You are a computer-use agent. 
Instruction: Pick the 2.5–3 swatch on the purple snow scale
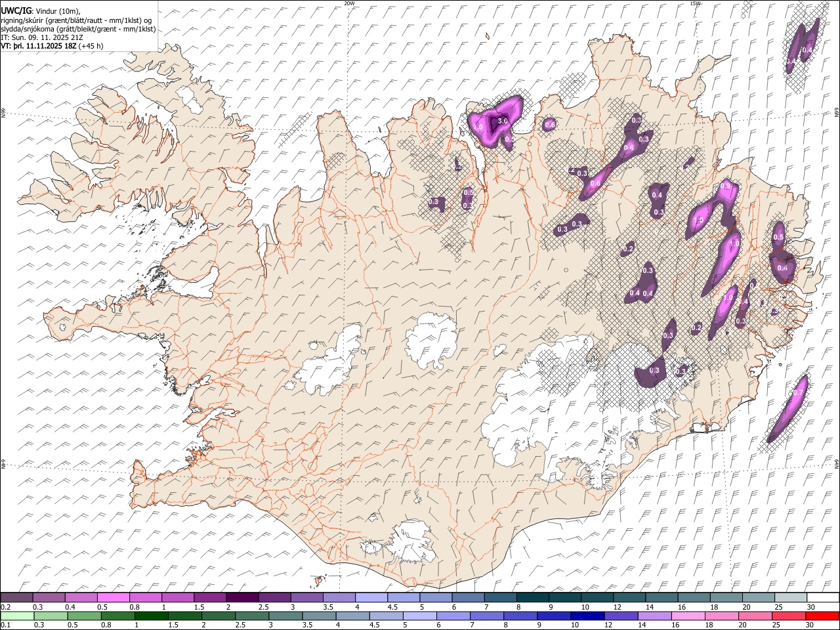(x=274, y=597)
